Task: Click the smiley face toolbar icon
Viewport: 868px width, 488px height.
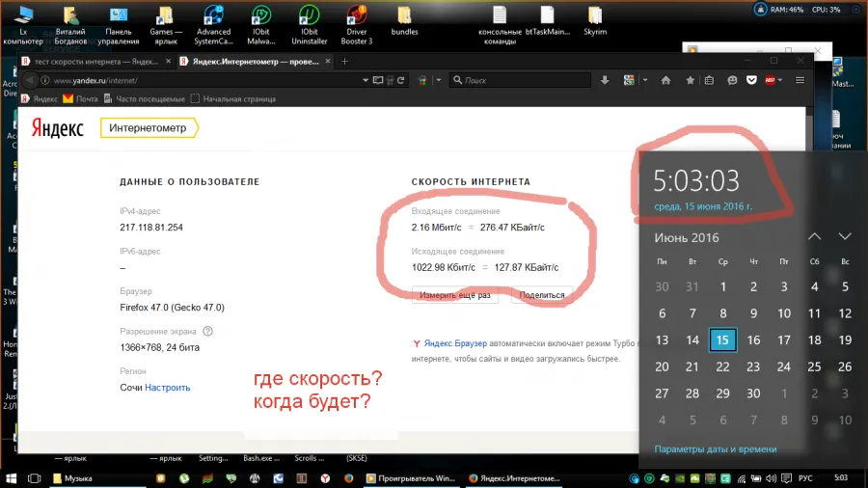Action: pyautogui.click(x=732, y=80)
